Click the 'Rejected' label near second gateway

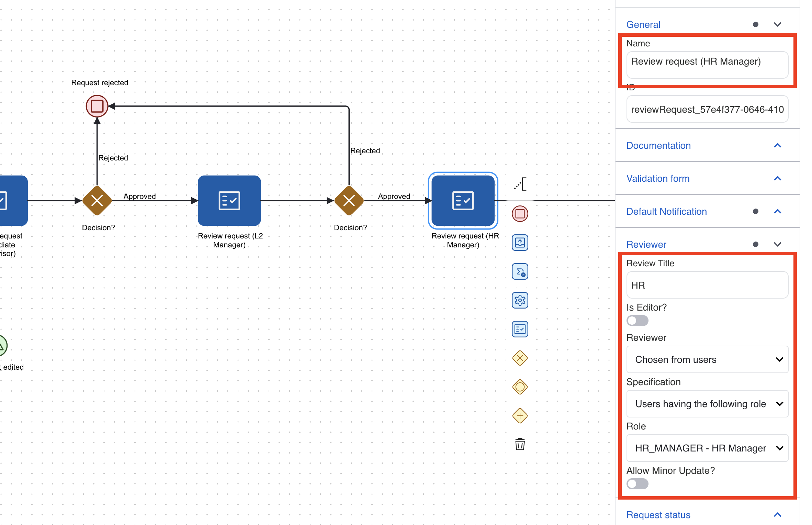click(365, 150)
